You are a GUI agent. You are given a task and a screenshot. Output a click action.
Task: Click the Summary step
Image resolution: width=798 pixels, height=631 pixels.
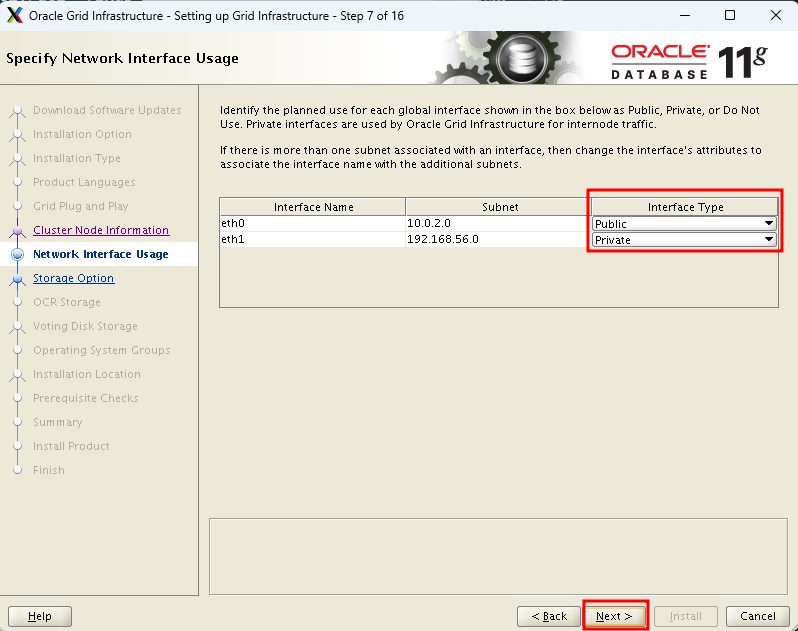[x=58, y=422]
